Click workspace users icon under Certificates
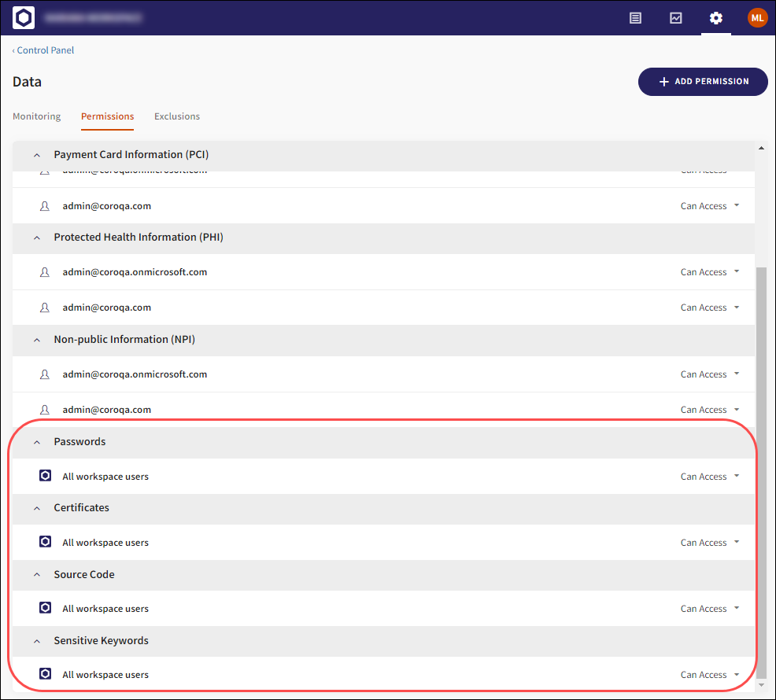 click(x=46, y=542)
